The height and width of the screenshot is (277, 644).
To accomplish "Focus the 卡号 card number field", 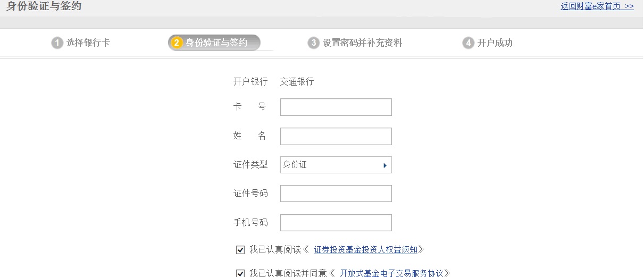I will pyautogui.click(x=336, y=107).
